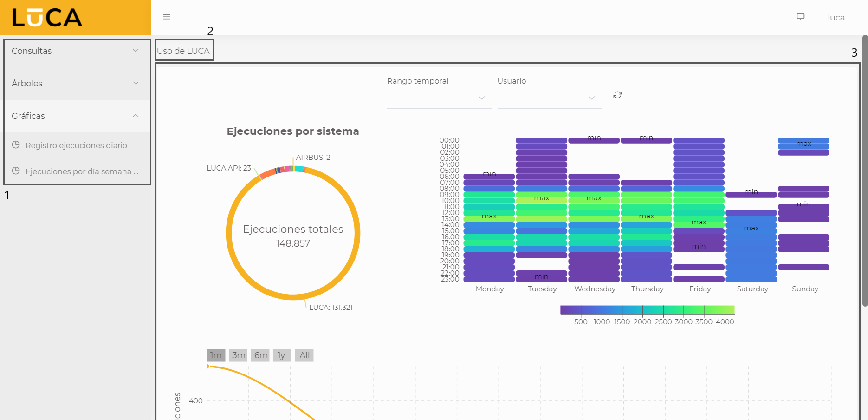Click the pie icon beside Registro ejecuciones diario
The width and height of the screenshot is (868, 420).
pyautogui.click(x=16, y=145)
